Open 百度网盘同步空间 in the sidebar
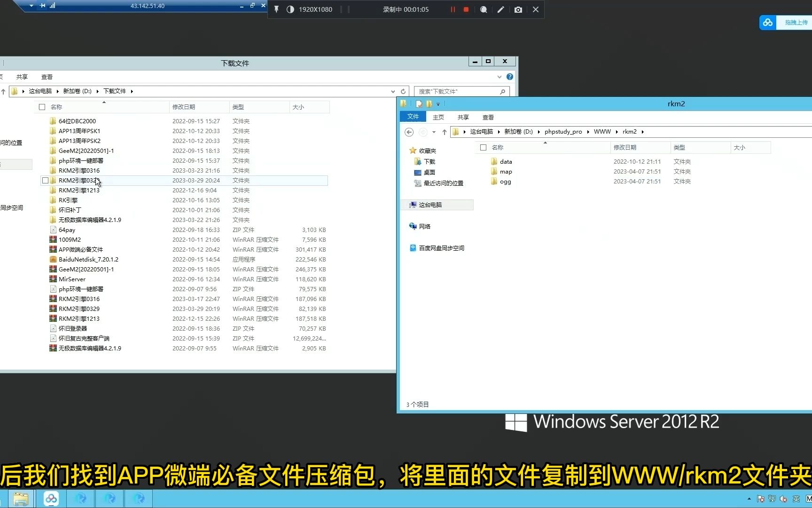The height and width of the screenshot is (508, 812). pos(442,248)
